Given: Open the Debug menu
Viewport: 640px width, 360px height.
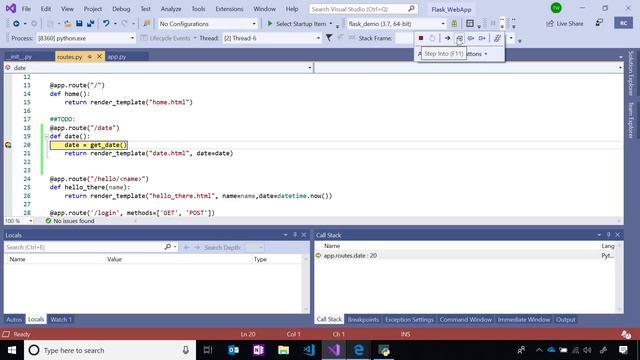Looking at the screenshot, I should [121, 9].
